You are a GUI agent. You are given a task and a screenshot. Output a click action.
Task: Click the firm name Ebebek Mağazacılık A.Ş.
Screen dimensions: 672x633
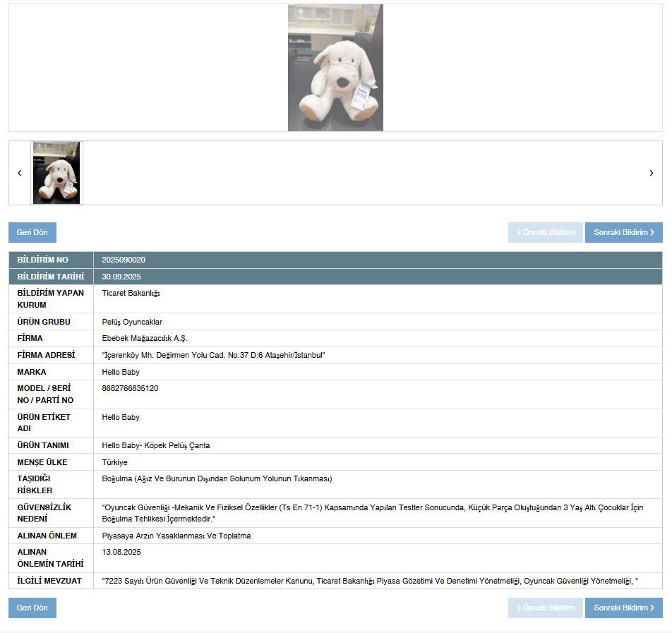coord(145,339)
